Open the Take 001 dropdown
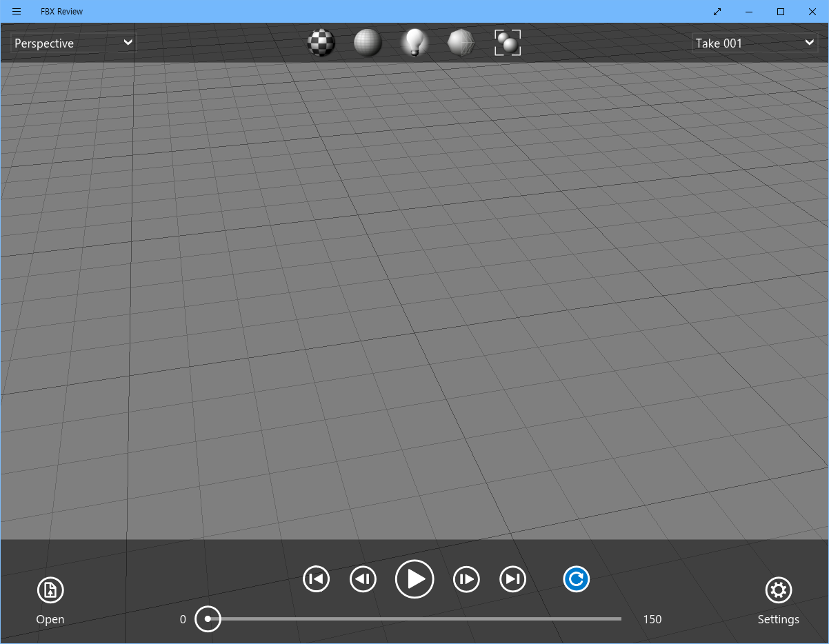The width and height of the screenshot is (829, 644). [755, 43]
